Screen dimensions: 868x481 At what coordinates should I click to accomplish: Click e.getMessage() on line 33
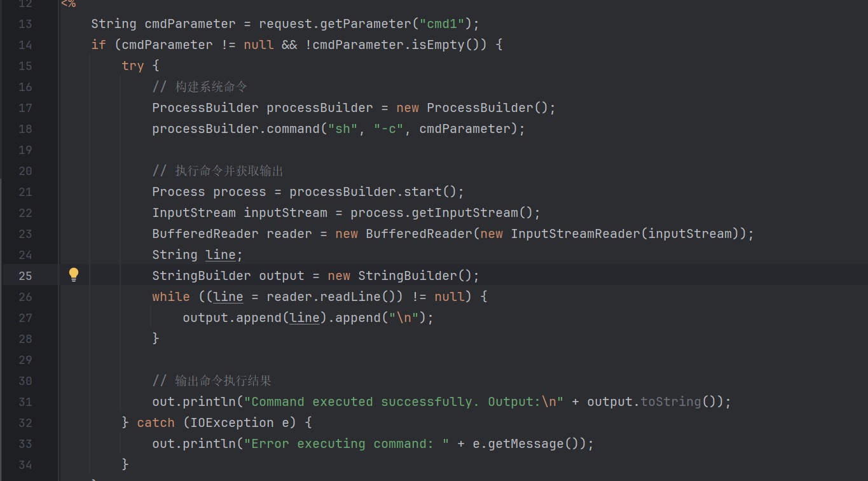530,444
